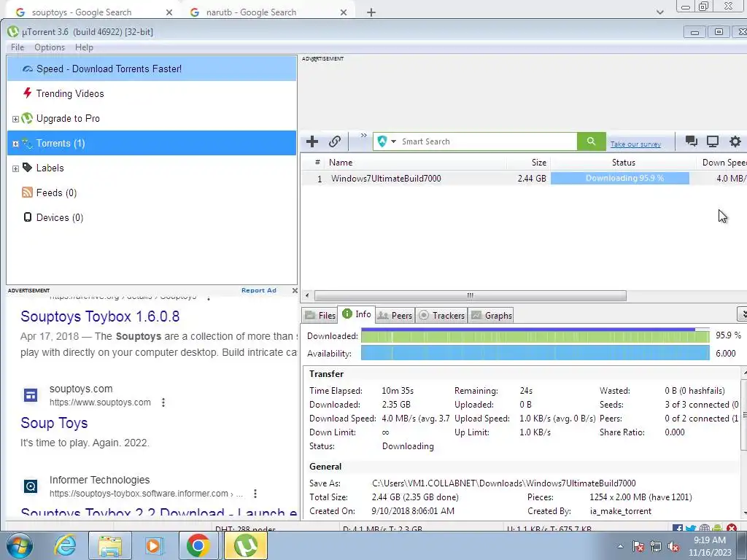The image size is (747, 560).
Task: Open Windows Explorer folder in taskbar
Action: (110, 545)
